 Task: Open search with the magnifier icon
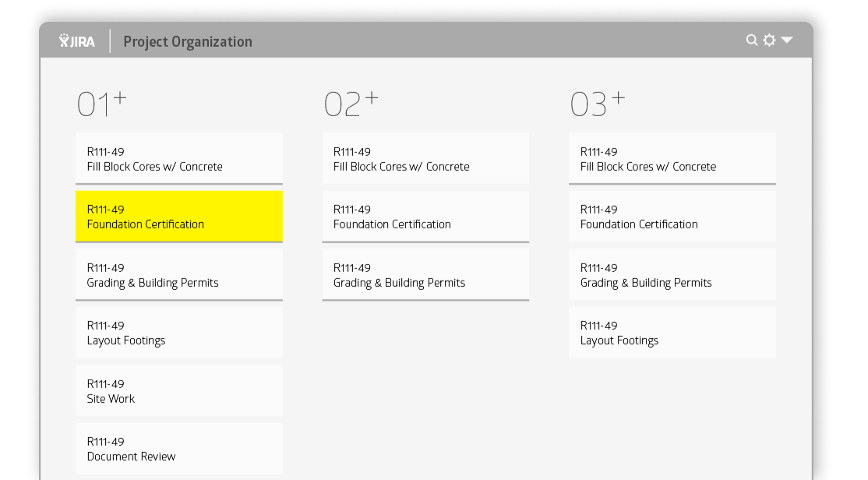752,40
